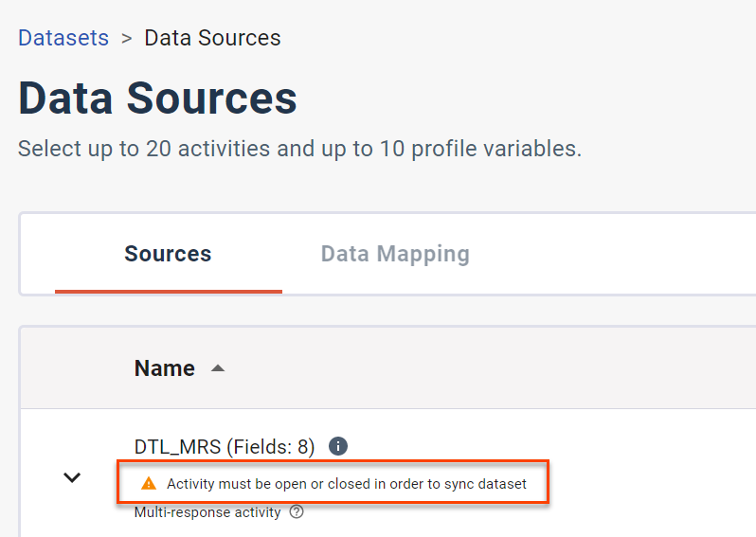This screenshot has height=537, width=756.
Task: Click the breadcrumb separator arrow
Action: tap(126, 39)
